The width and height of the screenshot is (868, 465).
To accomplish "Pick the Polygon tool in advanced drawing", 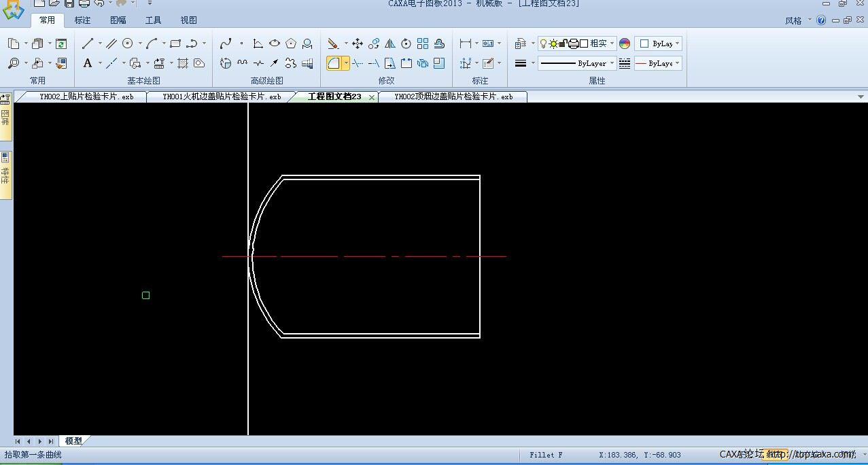I will (x=291, y=44).
